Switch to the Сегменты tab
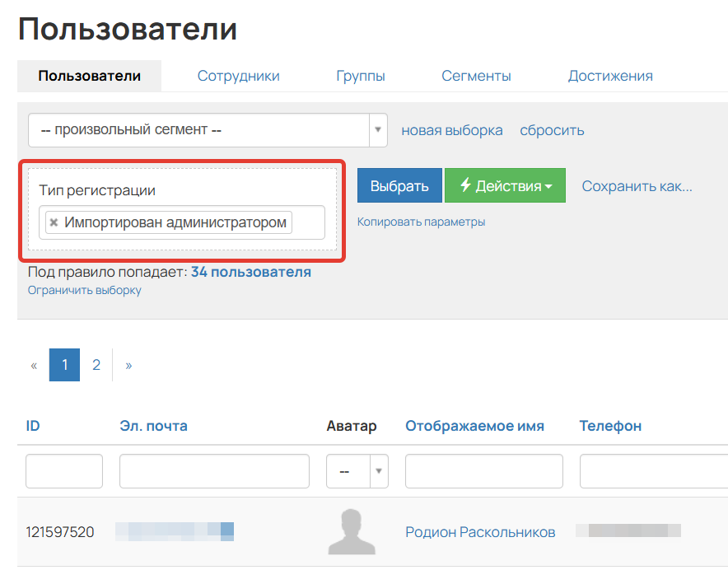The width and height of the screenshot is (728, 570). click(x=476, y=75)
